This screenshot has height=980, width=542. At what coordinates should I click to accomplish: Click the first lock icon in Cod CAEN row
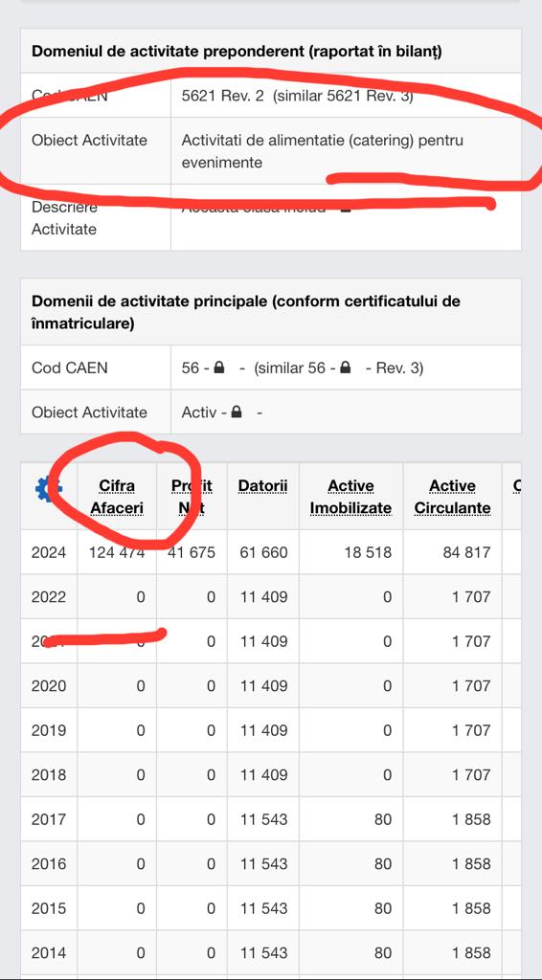click(x=218, y=368)
